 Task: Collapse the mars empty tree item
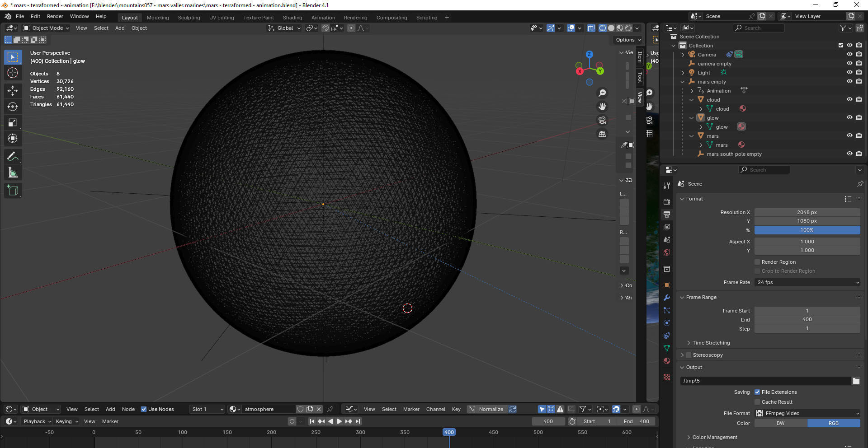click(683, 82)
